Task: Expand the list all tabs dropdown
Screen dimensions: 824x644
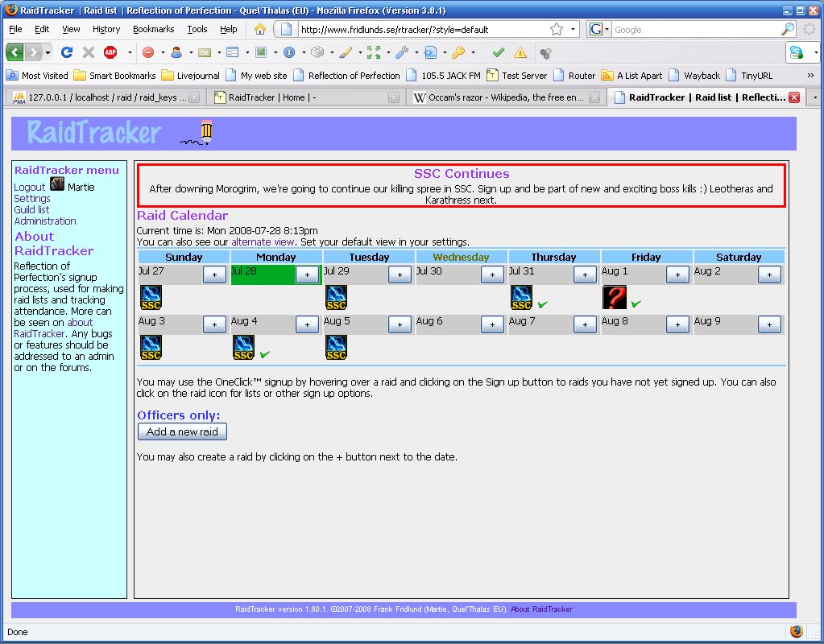Action: click(814, 97)
